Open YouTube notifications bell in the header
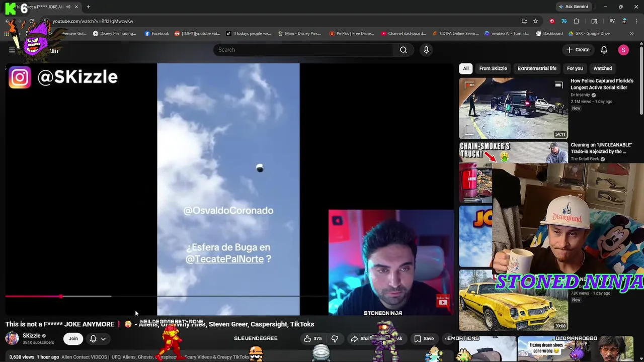Screen dimensions: 644x362 (x=604, y=50)
